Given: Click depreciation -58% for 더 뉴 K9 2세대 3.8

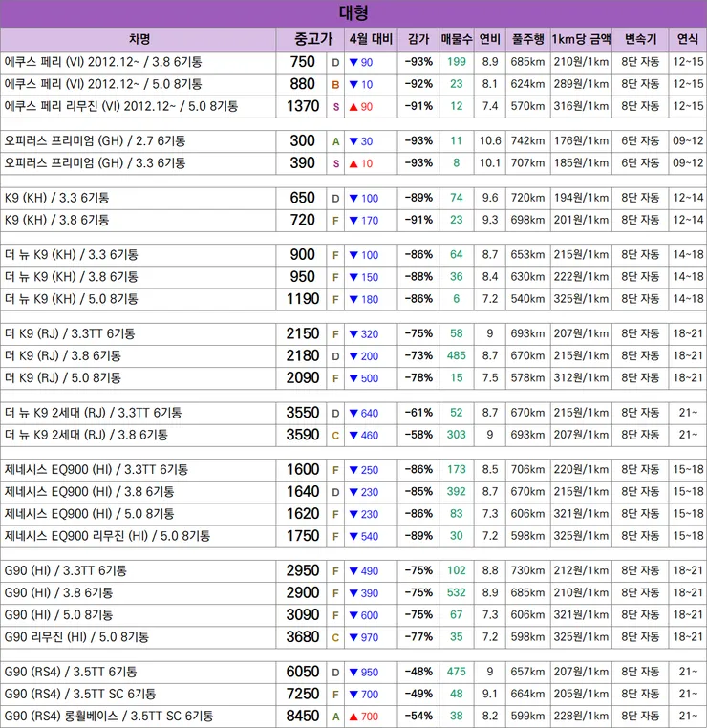Looking at the screenshot, I should (x=418, y=435).
